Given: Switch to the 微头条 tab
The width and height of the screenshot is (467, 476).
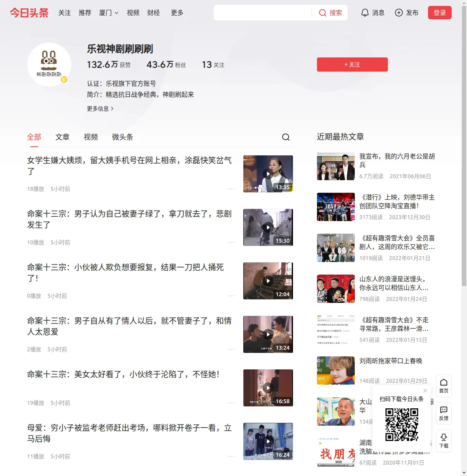Looking at the screenshot, I should (x=123, y=137).
